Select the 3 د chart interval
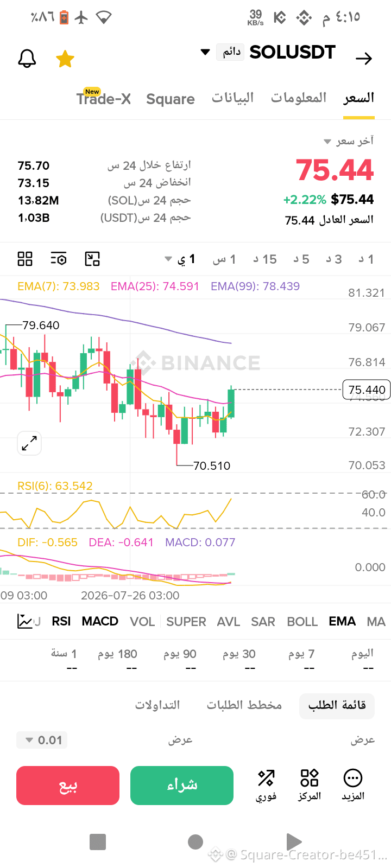This screenshot has width=391, height=868. pos(334,259)
